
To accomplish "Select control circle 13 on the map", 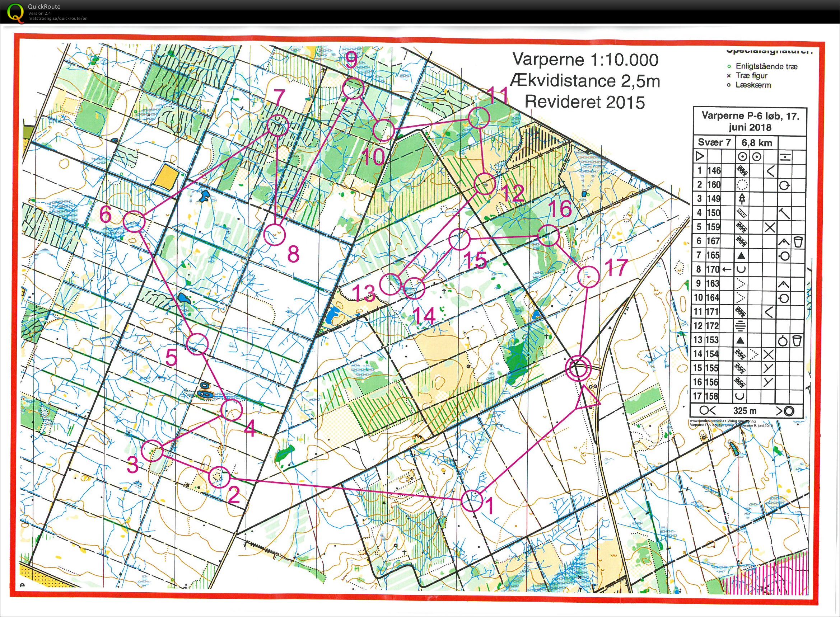I will [x=390, y=284].
